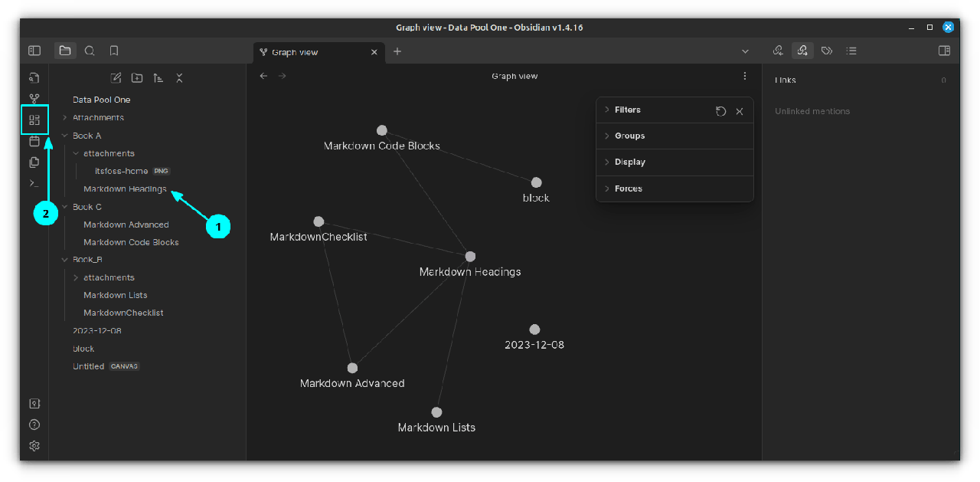
Task: Collapse the Book A folder
Action: (65, 136)
